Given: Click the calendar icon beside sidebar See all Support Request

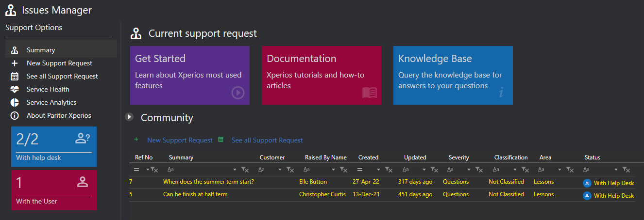Looking at the screenshot, I should [x=15, y=76].
